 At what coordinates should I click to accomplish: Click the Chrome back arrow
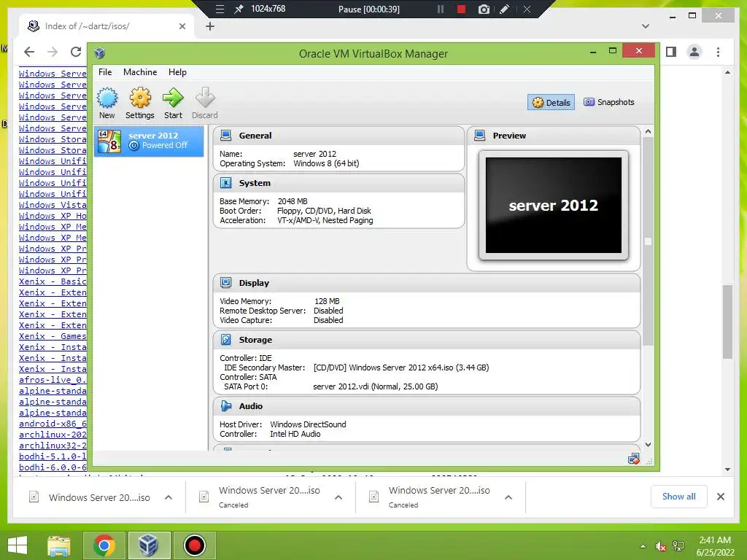point(29,52)
